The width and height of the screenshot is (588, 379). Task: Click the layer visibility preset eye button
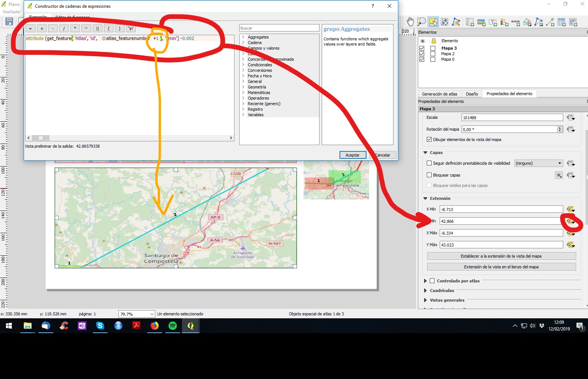point(559,175)
